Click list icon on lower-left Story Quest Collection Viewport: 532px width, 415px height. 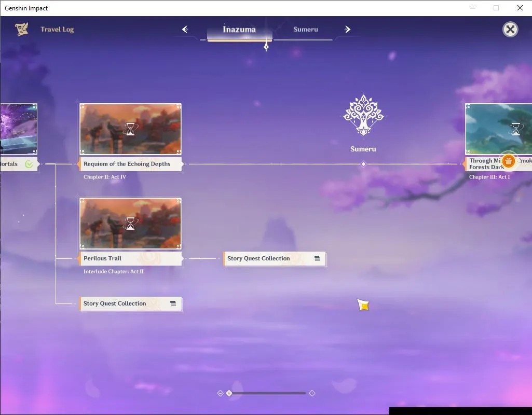click(x=173, y=303)
